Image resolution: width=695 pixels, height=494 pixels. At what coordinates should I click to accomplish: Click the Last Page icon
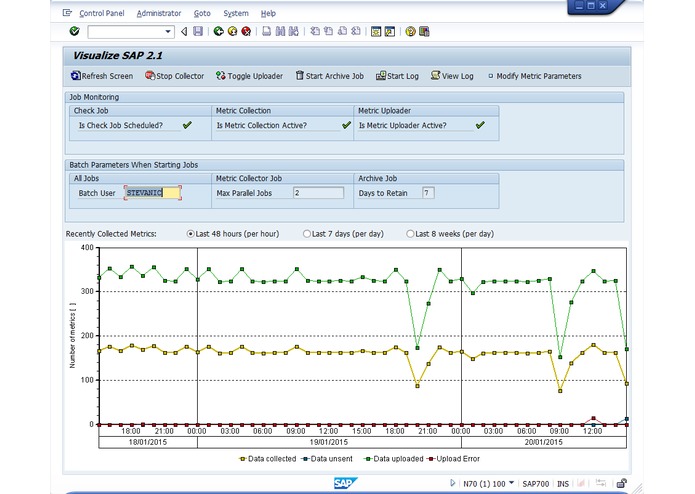point(356,31)
